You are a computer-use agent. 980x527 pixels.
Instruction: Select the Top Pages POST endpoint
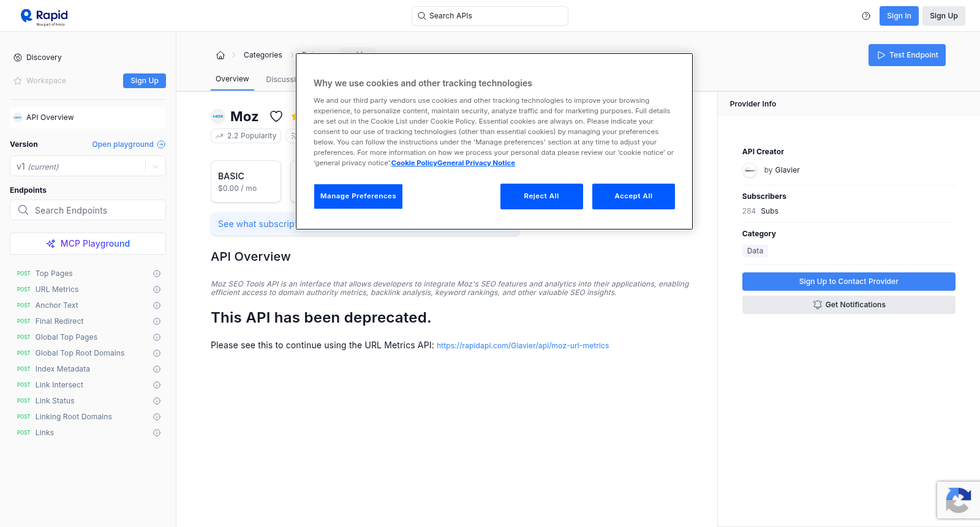click(54, 274)
